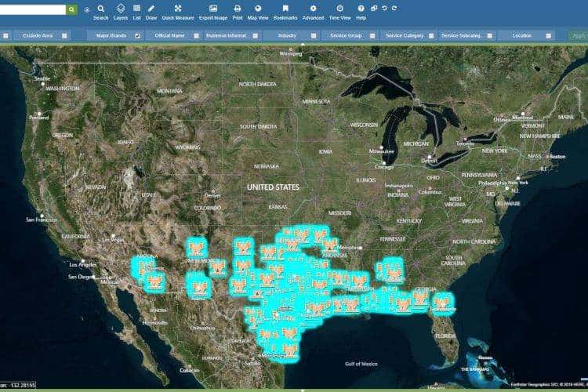
Task: Click the Apply filters button
Action: pyautogui.click(x=578, y=35)
